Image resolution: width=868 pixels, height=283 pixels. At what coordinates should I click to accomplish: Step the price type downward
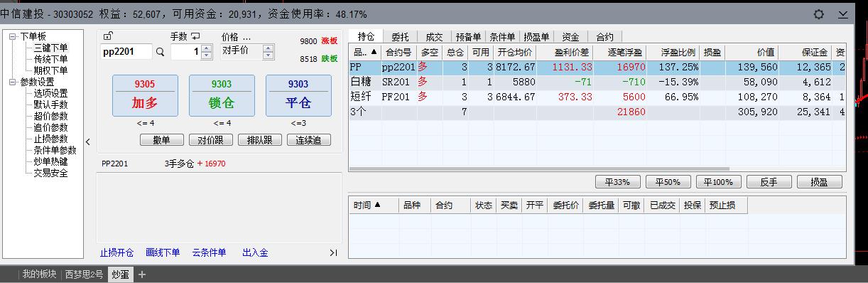268,55
